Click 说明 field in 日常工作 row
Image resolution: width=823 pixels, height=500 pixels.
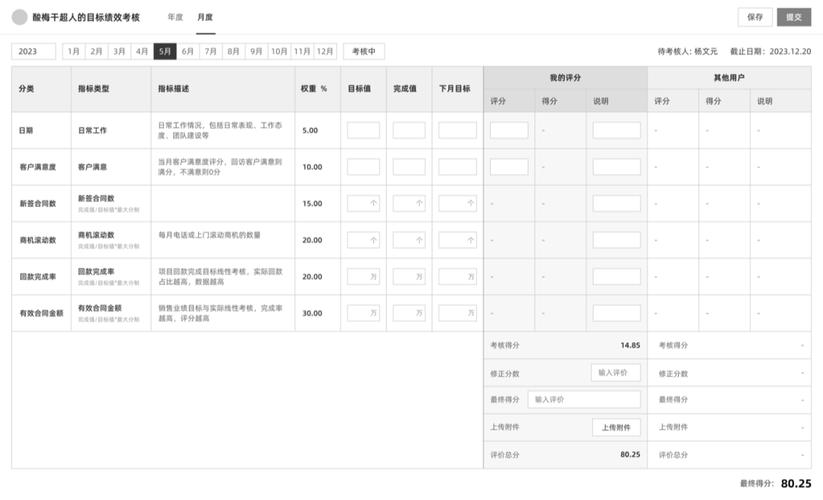[x=617, y=130]
